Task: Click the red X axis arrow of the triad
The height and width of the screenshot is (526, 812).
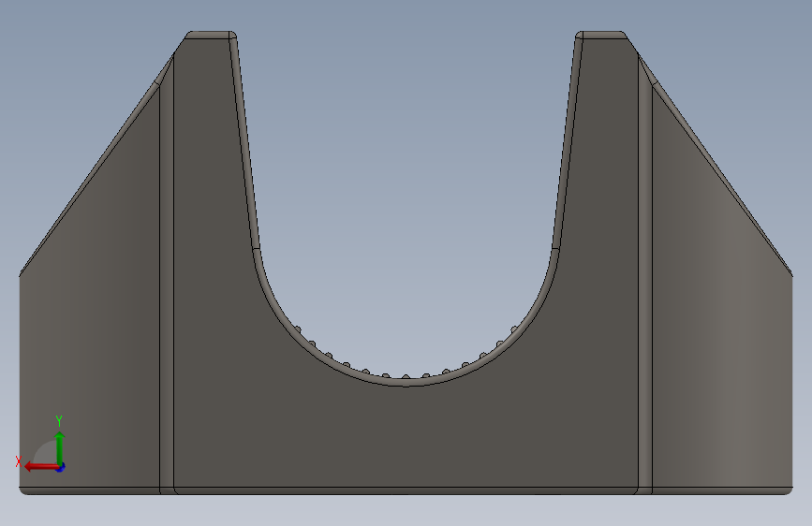Action: click(41, 467)
